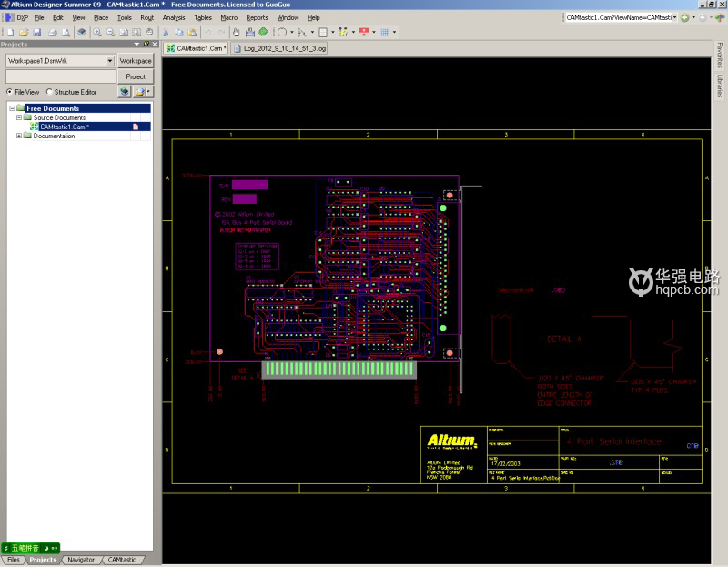
Task: Switch to the Navigator panel tab
Action: click(x=80, y=560)
